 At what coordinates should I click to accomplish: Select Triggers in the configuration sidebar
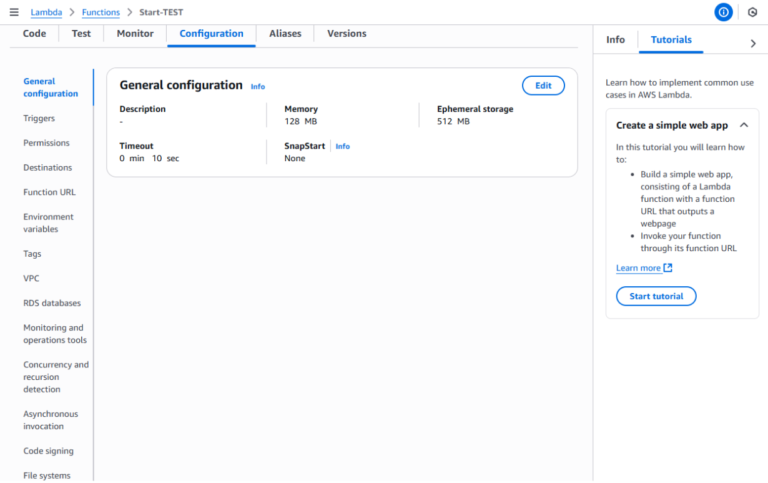click(39, 118)
